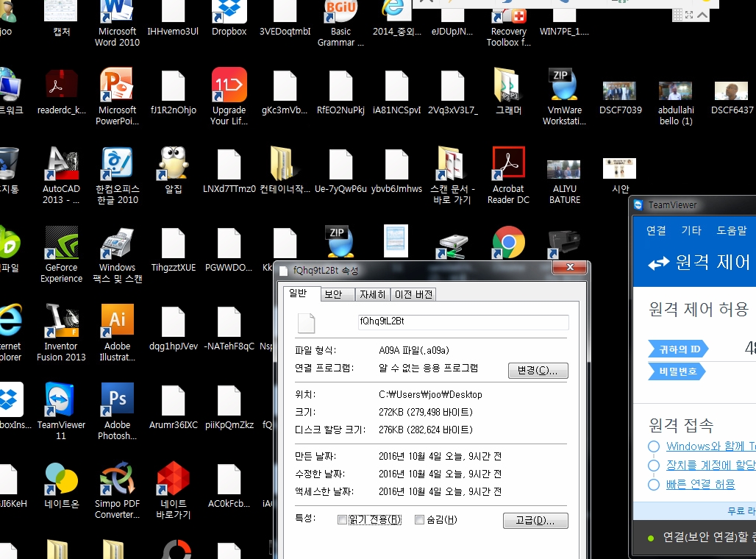Select the Upgrade Your Life icon
The image size is (756, 559).
[229, 85]
